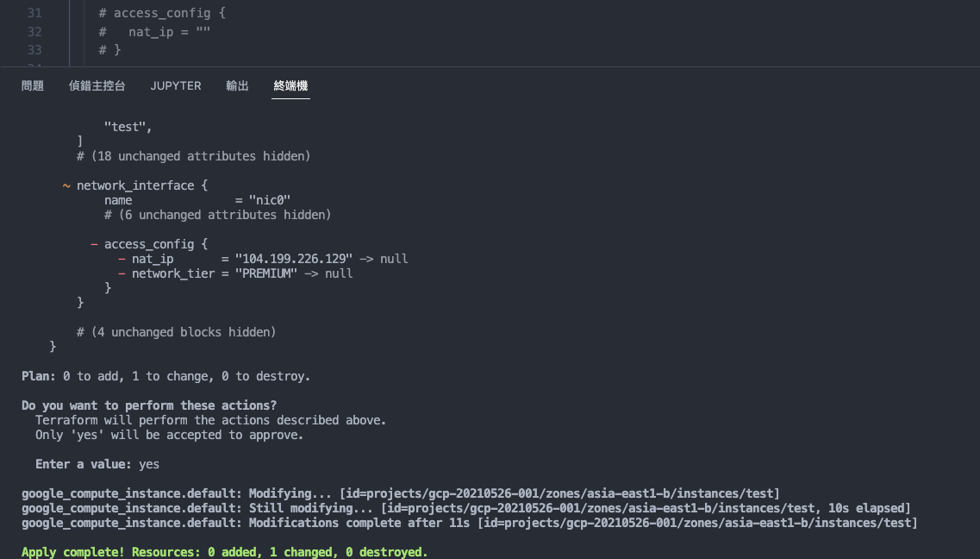The width and height of the screenshot is (980, 559).
Task: Click line number 33 in editor gutter
Action: coord(34,50)
